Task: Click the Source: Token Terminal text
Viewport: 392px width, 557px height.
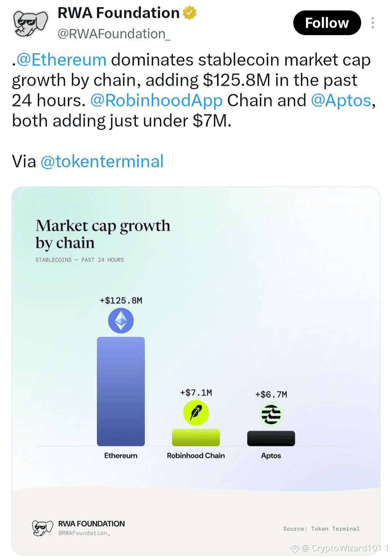Action: (x=321, y=529)
